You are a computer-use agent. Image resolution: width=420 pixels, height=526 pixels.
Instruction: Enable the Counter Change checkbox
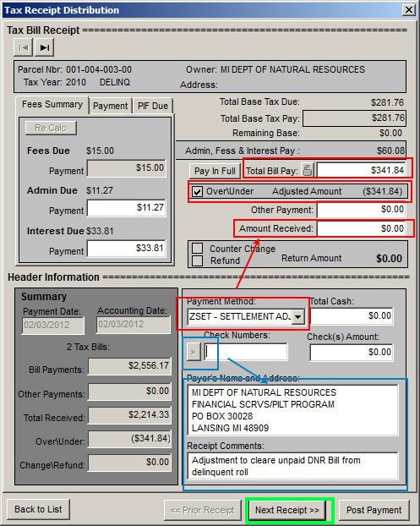click(197, 249)
